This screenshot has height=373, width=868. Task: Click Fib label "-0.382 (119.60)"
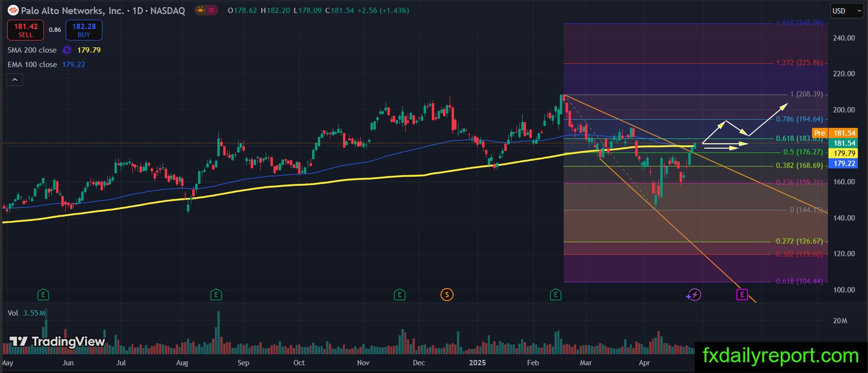(x=798, y=254)
